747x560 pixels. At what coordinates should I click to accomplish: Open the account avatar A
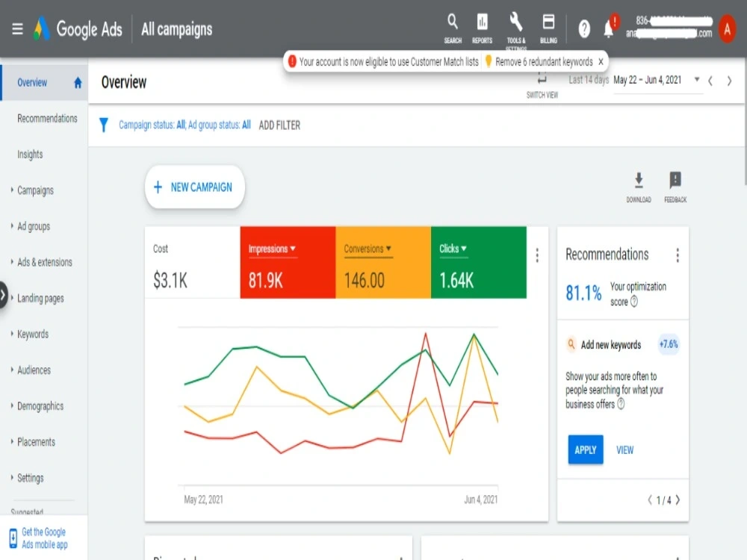click(x=727, y=29)
